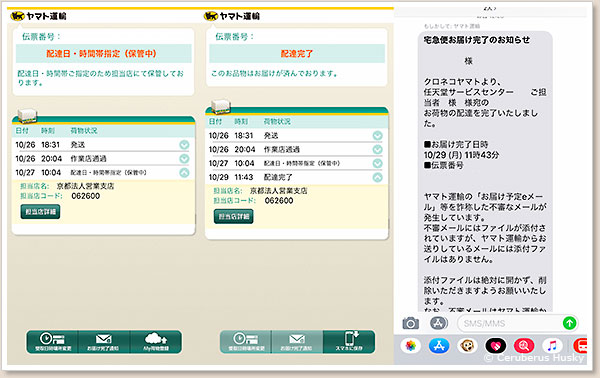Image resolution: width=600 pixels, height=378 pixels.
Task: Open the Digital Touch heart icon
Action: (x=496, y=346)
